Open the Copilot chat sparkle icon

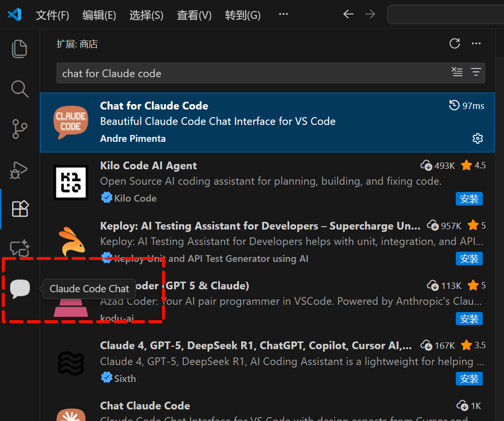[20, 248]
